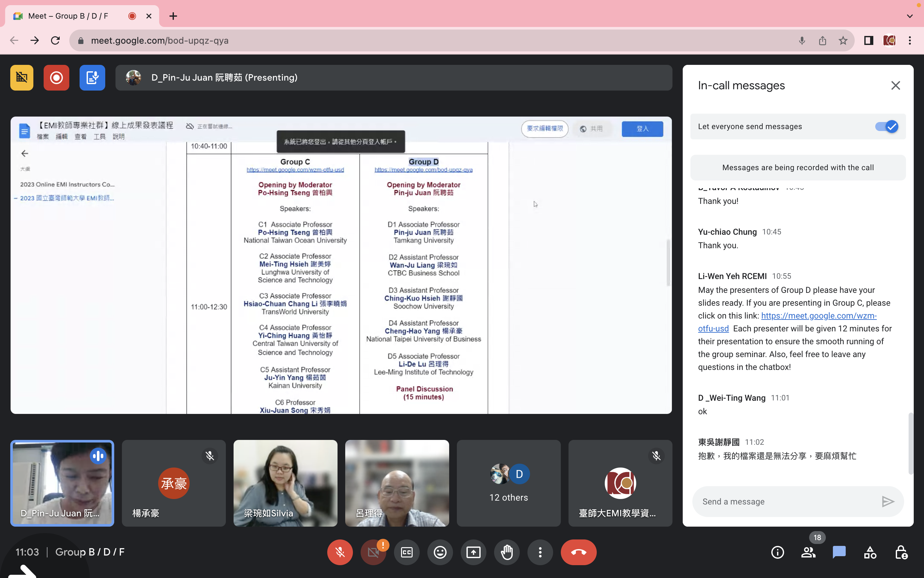Screen dimensions: 924x578
Task: Click the Send a message field
Action: [787, 502]
